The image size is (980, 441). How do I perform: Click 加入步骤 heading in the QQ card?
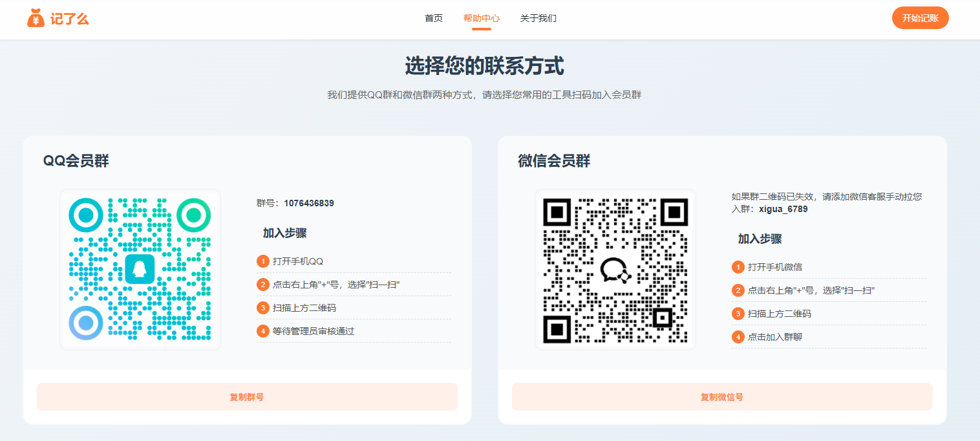[x=284, y=233]
